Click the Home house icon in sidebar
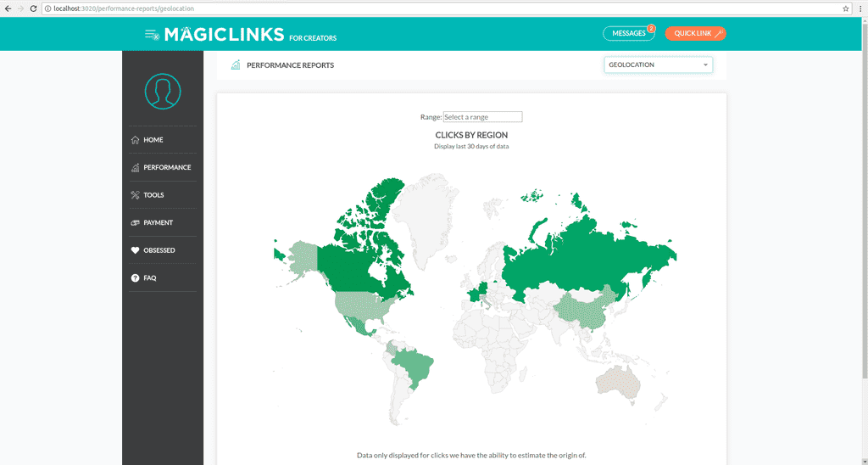Screen dimensions: 868x465 click(135, 140)
